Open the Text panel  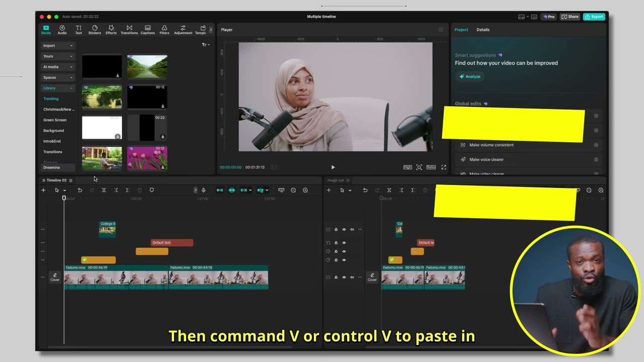click(78, 30)
